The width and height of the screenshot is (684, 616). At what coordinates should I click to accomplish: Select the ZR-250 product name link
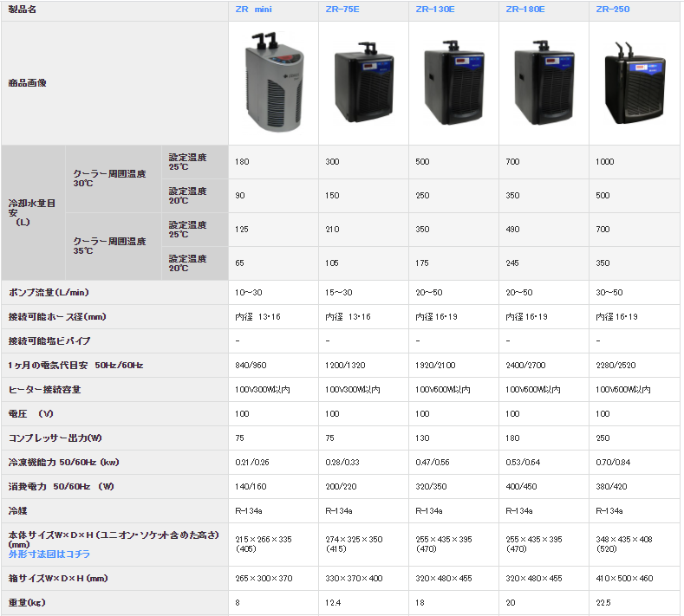tap(610, 10)
